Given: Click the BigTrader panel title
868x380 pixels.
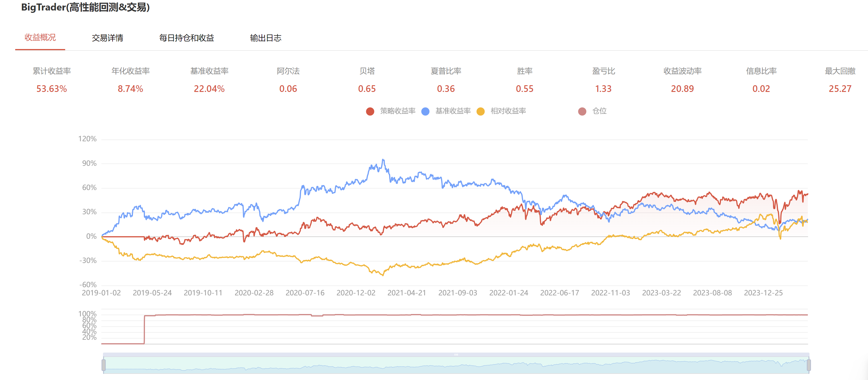Looking at the screenshot, I should [x=85, y=7].
